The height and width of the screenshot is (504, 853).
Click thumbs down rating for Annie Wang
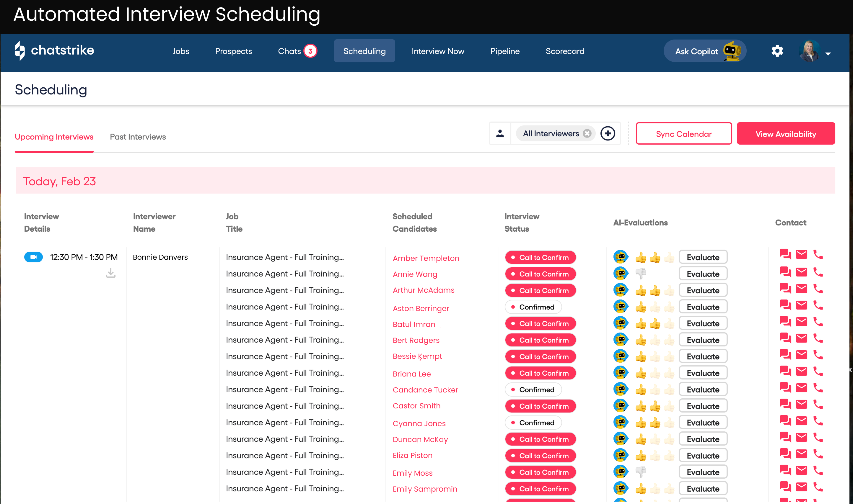641,274
